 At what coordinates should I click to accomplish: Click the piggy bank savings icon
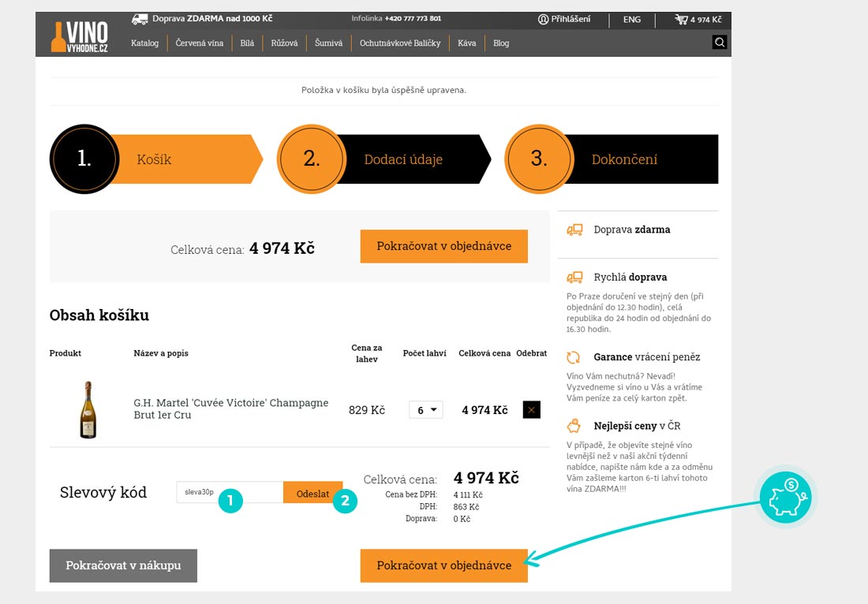[785, 497]
